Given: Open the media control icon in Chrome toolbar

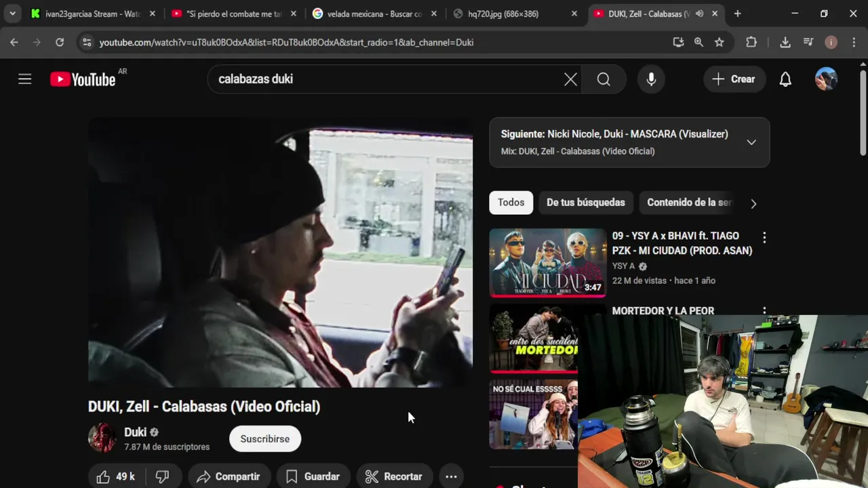Looking at the screenshot, I should [808, 42].
